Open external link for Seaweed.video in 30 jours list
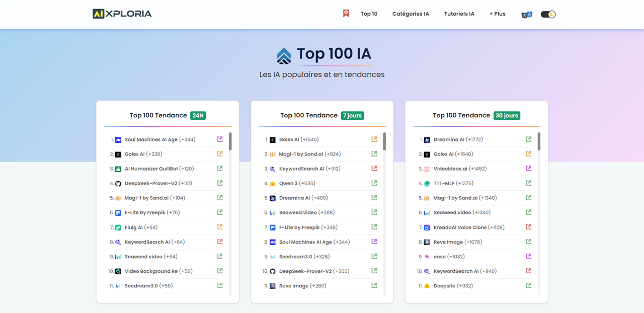Image resolution: width=644 pixels, height=313 pixels. [529, 212]
